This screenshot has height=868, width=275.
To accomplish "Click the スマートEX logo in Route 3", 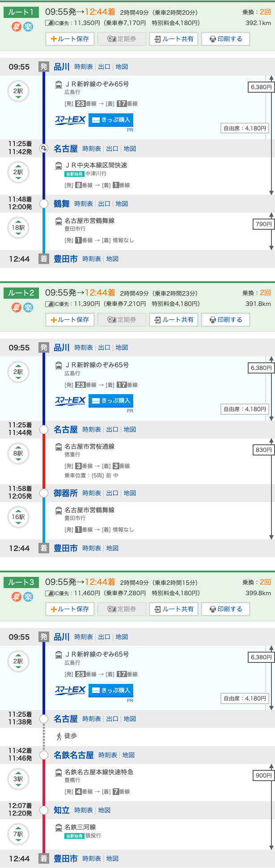I will [70, 690].
